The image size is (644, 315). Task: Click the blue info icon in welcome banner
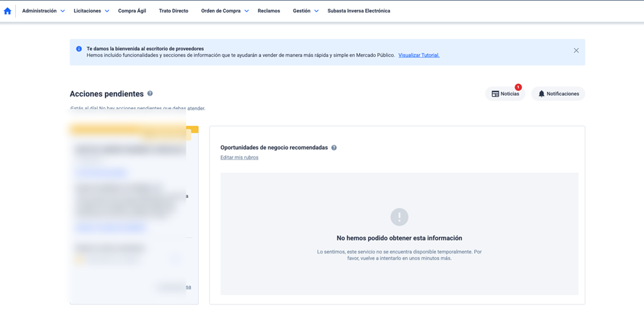[79, 49]
